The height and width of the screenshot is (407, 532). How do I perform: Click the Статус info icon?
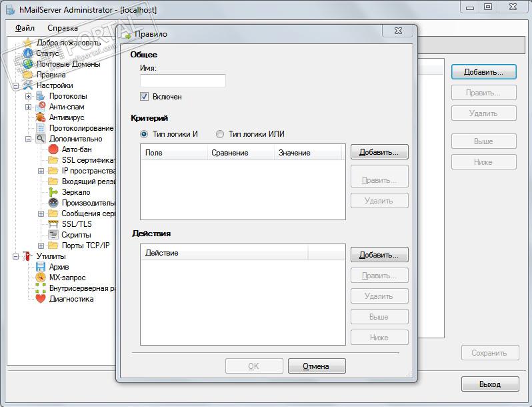pos(27,53)
